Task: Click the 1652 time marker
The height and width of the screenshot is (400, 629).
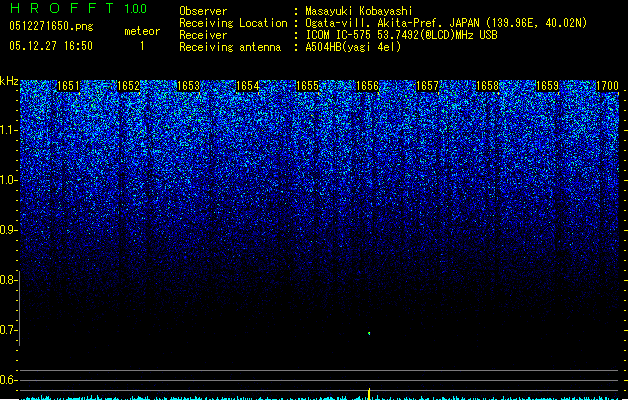Action: pyautogui.click(x=128, y=86)
